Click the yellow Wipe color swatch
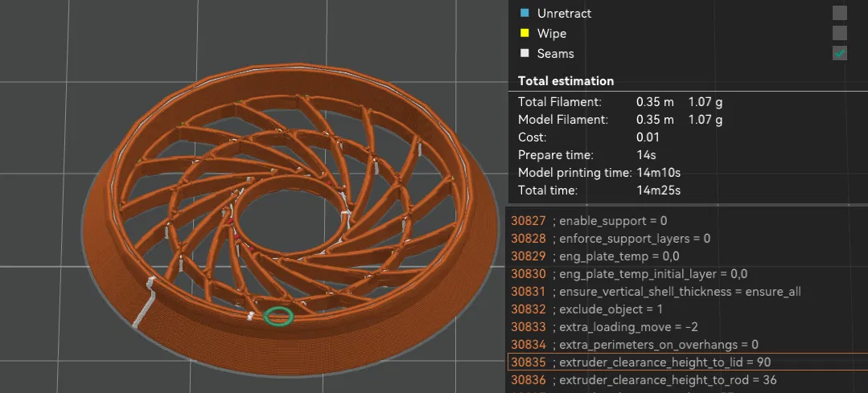 pos(525,33)
